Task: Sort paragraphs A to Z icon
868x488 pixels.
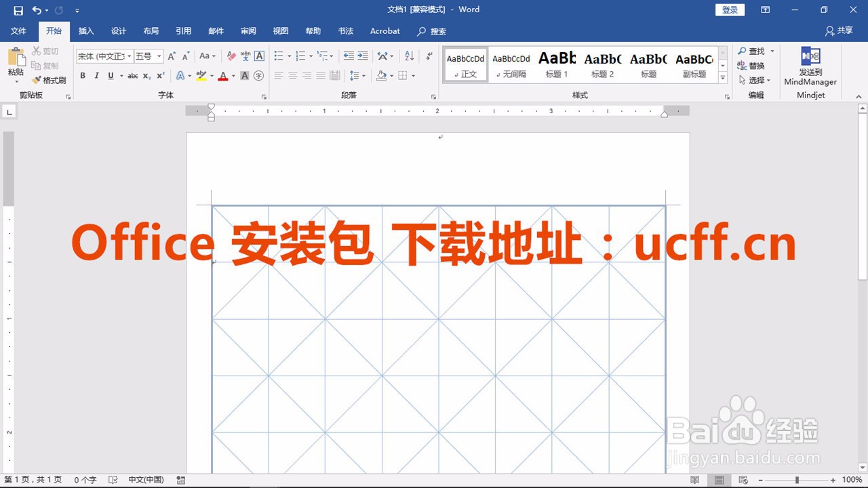Action: pyautogui.click(x=410, y=56)
